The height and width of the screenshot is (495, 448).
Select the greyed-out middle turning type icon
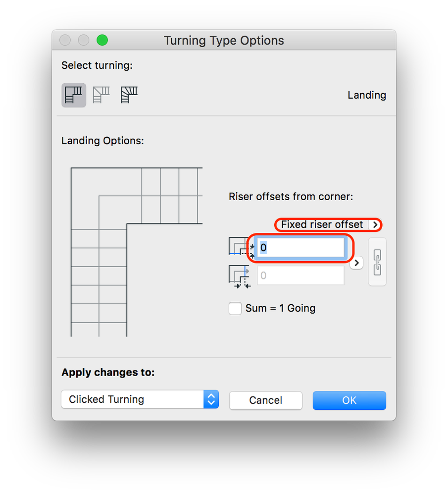101,95
